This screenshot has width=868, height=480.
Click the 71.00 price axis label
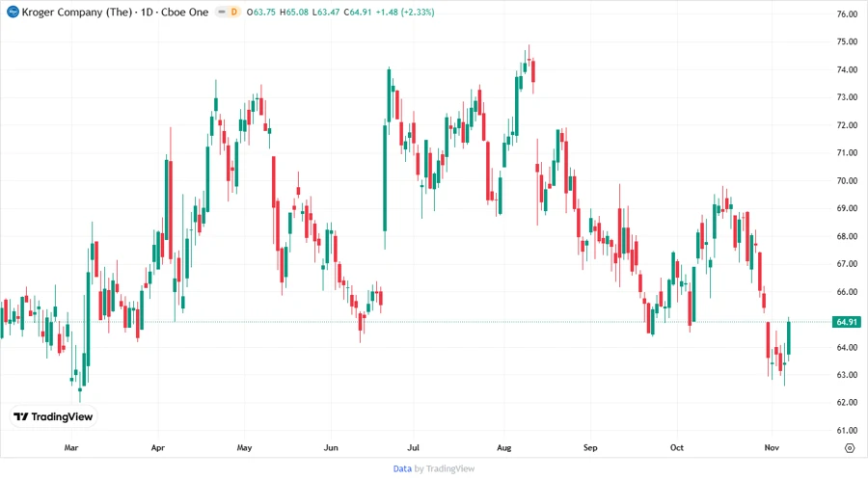[847, 152]
